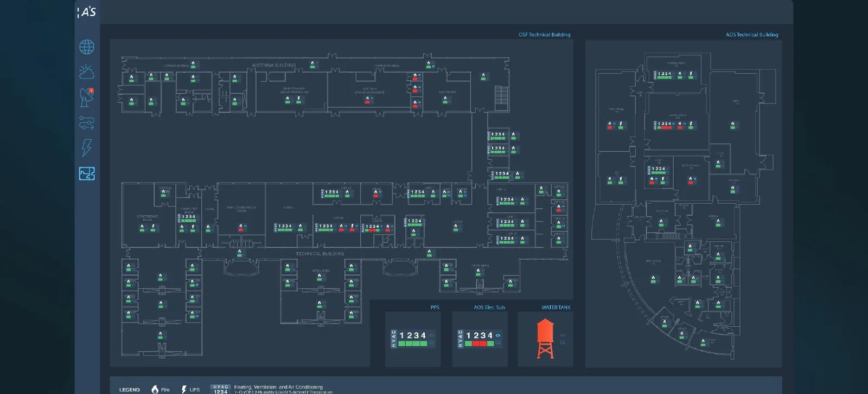Click fire indicator in Maintenance Group Workshop
The width and height of the screenshot is (868, 394).
pyautogui.click(x=288, y=100)
